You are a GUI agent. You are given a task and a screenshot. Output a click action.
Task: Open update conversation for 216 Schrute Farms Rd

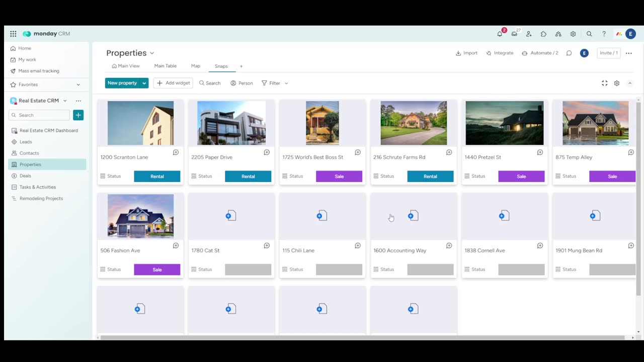pyautogui.click(x=449, y=152)
